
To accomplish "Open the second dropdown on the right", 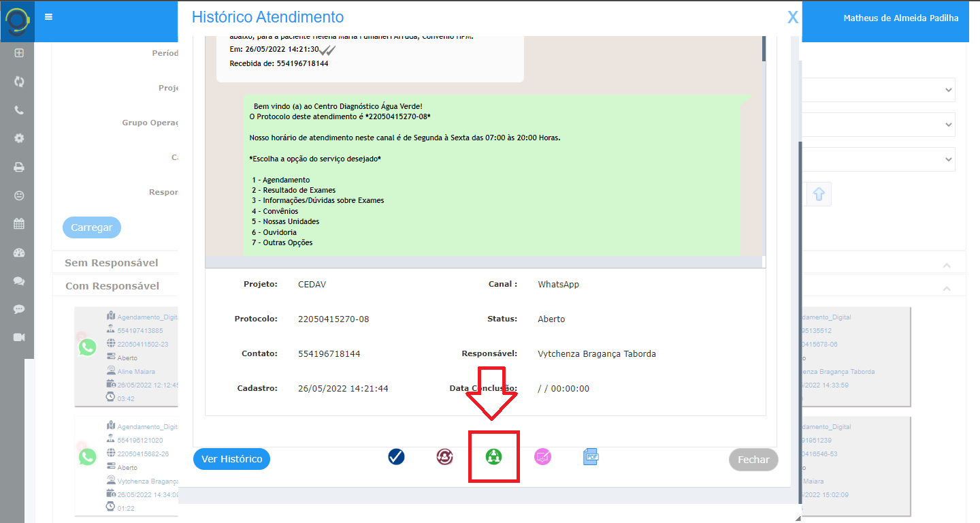I will (x=878, y=125).
